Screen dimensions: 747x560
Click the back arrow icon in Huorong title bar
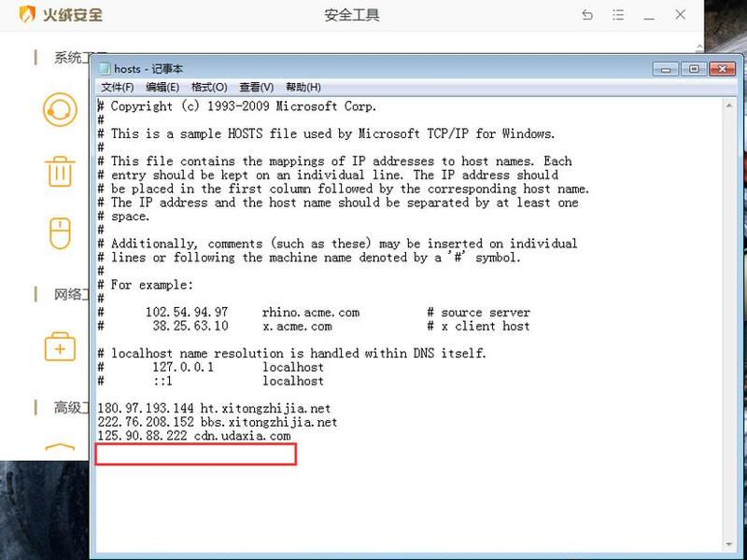pyautogui.click(x=587, y=15)
